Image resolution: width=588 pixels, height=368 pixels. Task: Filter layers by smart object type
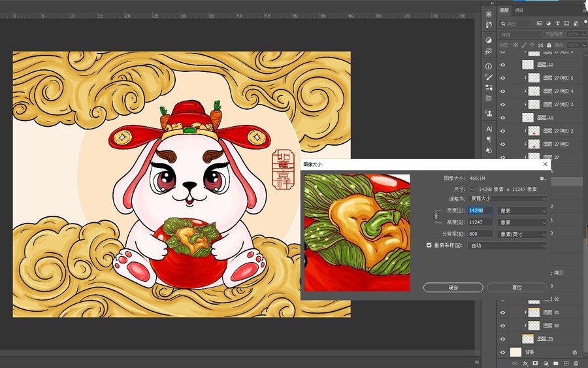click(x=576, y=24)
